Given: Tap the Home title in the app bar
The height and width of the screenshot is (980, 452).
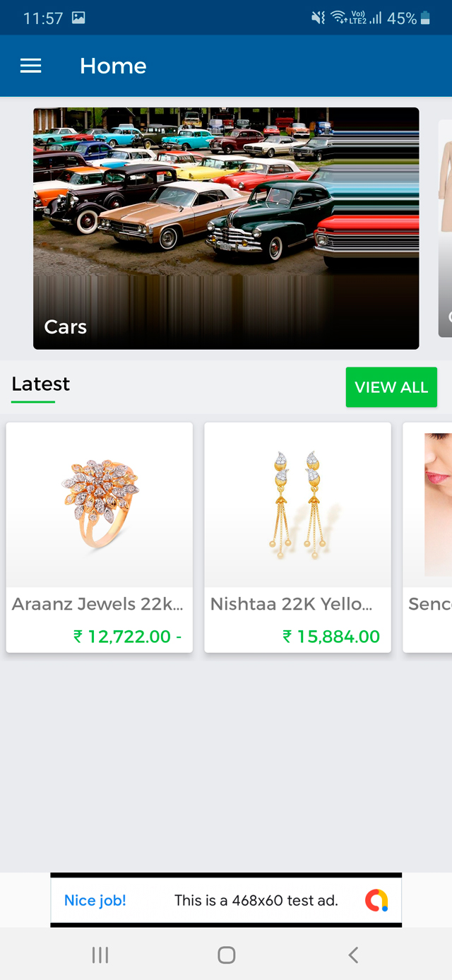Looking at the screenshot, I should click(x=113, y=66).
